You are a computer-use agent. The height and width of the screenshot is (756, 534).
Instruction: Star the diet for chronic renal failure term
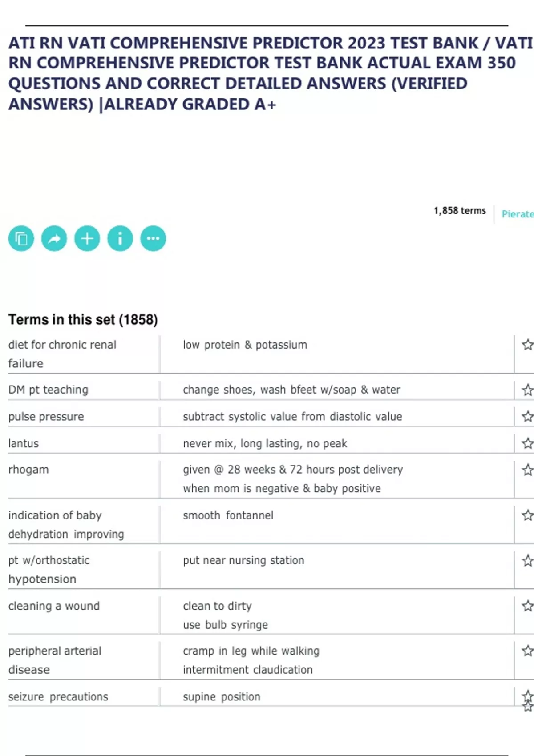(527, 345)
